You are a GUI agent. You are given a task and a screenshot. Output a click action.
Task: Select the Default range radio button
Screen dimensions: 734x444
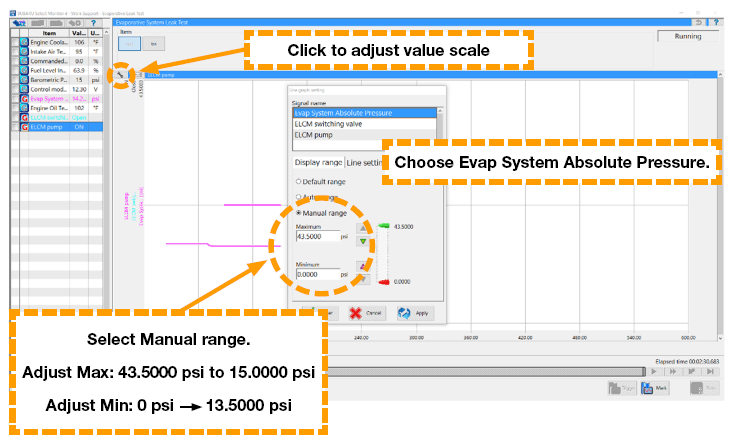coord(298,181)
